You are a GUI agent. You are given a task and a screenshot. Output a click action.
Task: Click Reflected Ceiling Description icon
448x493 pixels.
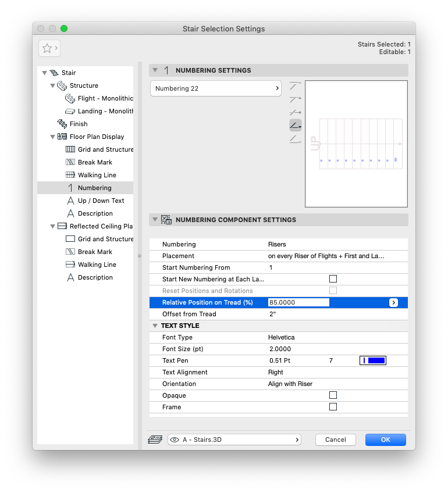point(71,277)
